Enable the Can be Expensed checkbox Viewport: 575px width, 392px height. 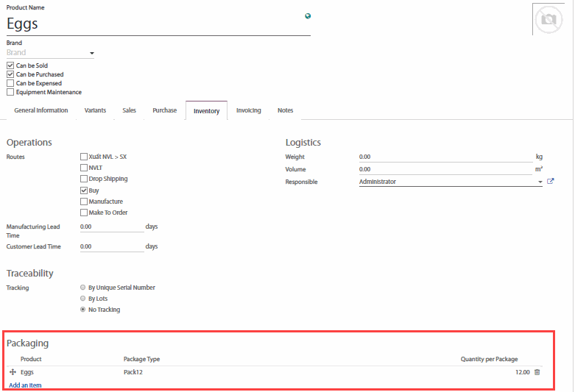10,83
